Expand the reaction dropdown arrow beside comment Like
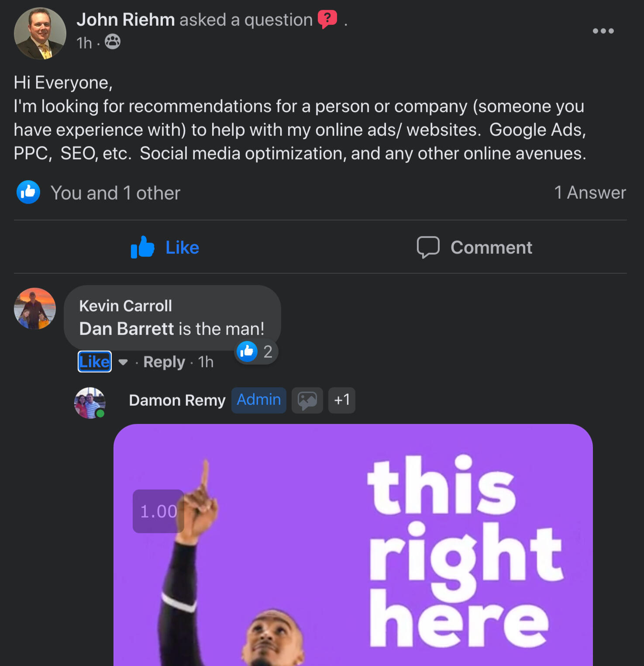Viewport: 644px width, 666px height. coord(123,362)
